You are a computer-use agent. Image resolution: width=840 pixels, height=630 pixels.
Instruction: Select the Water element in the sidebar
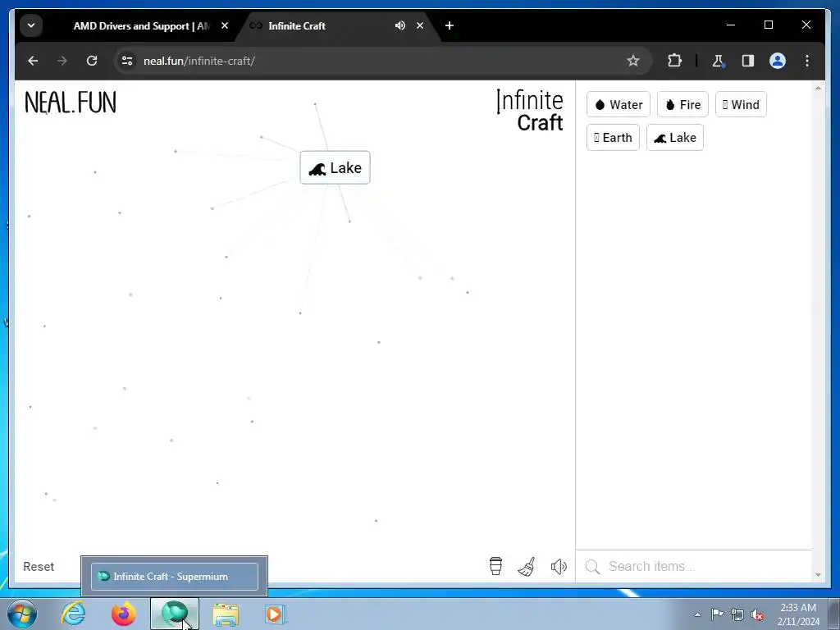tap(619, 104)
